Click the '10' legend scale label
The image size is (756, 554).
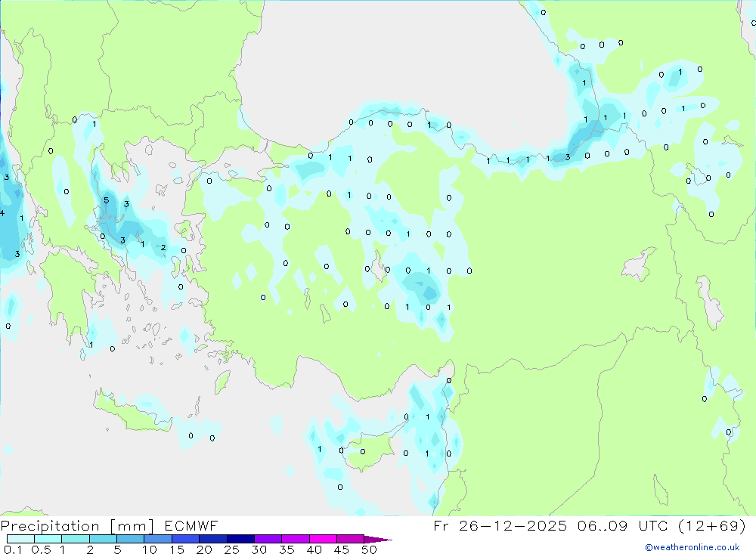click(150, 549)
